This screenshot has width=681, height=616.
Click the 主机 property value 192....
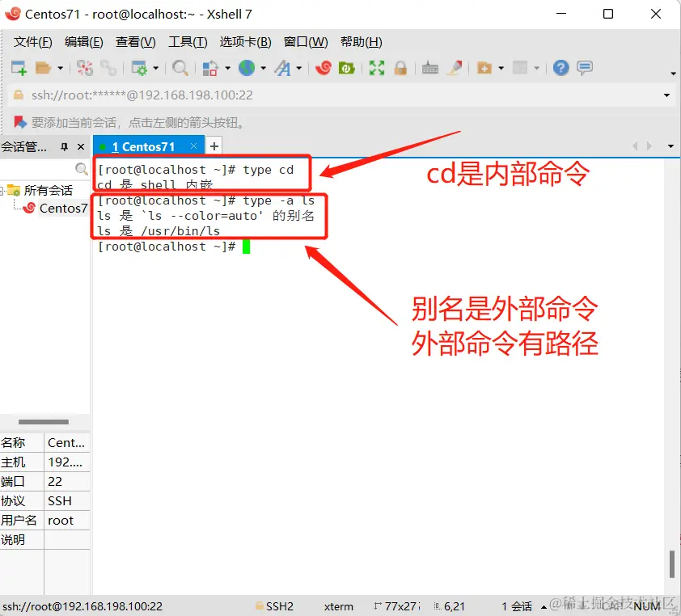click(66, 462)
